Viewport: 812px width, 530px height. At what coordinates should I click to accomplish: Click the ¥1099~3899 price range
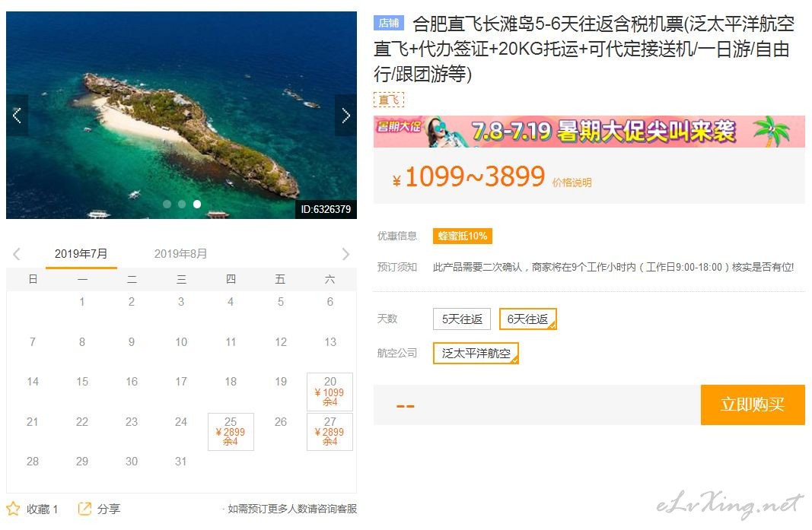[x=470, y=177]
